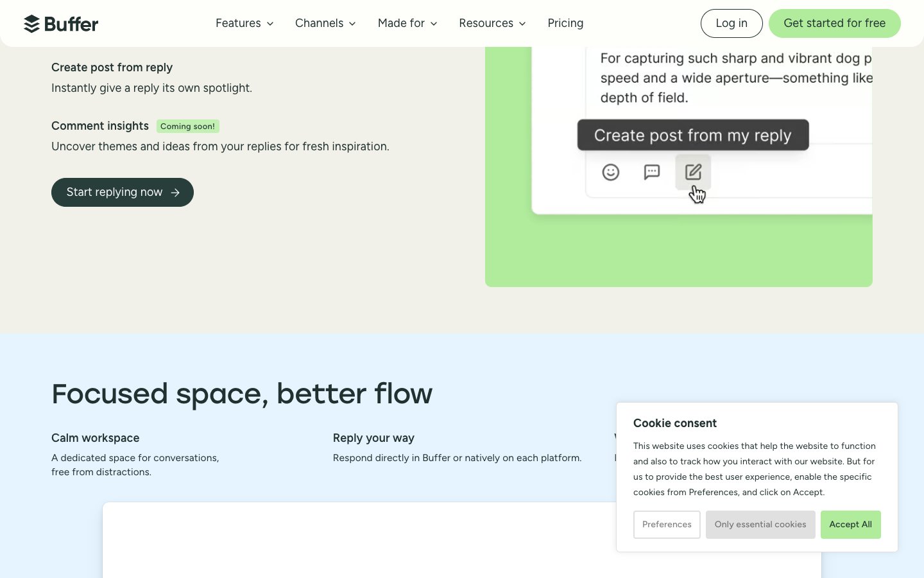The image size is (924, 578).
Task: Open cookie Preferences
Action: tap(667, 525)
